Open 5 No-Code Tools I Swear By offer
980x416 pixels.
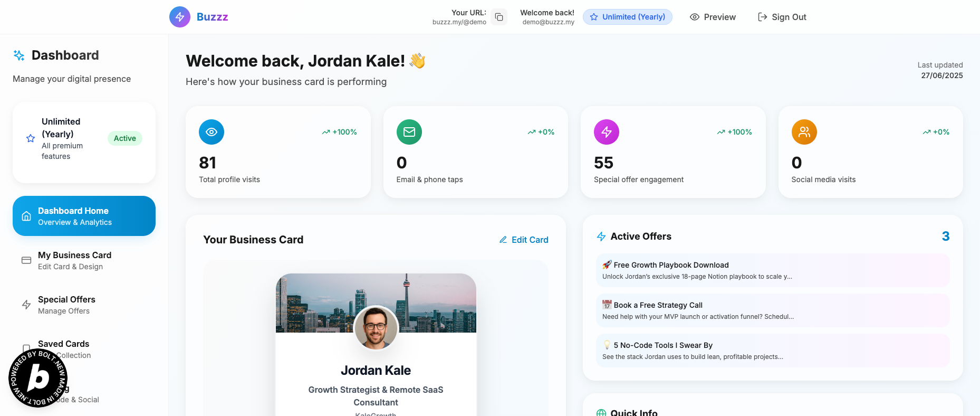pyautogui.click(x=773, y=351)
